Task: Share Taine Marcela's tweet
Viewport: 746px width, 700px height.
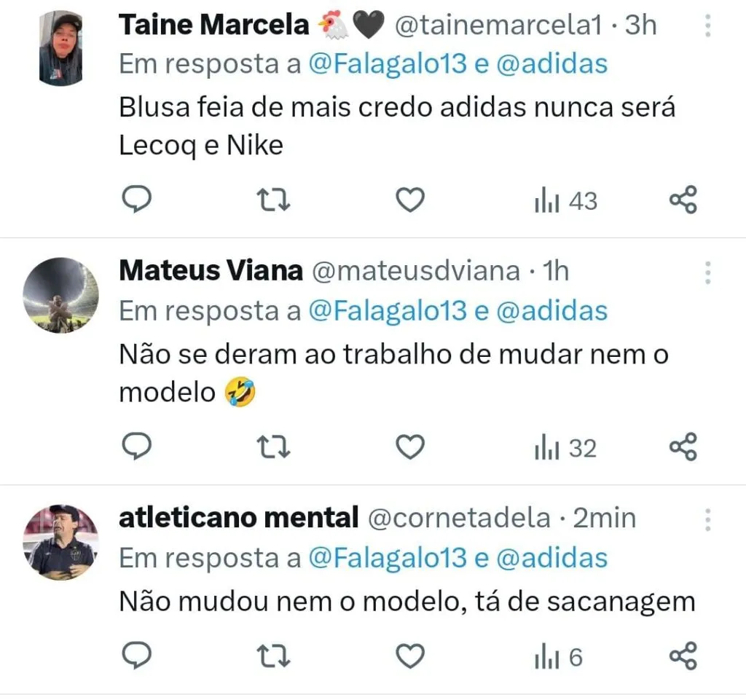Action: tap(683, 200)
